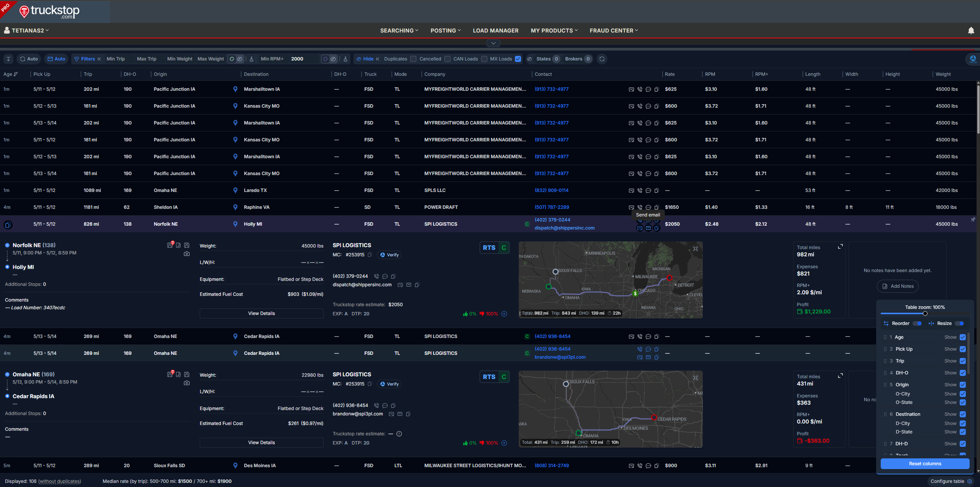This screenshot has width=980, height=487.
Task: Copy dispatch@shippersinc.com with the copy icon
Action: pyautogui.click(x=417, y=285)
